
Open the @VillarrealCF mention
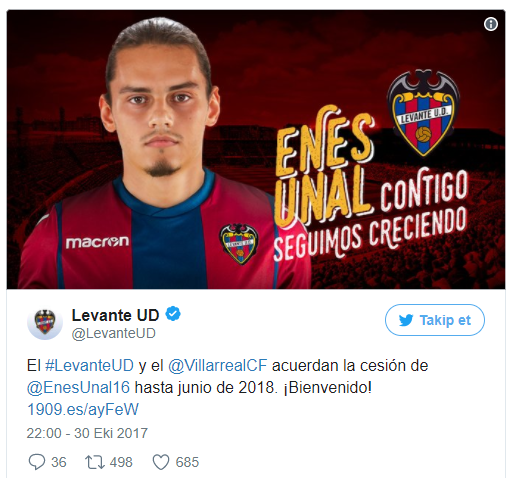(217, 366)
